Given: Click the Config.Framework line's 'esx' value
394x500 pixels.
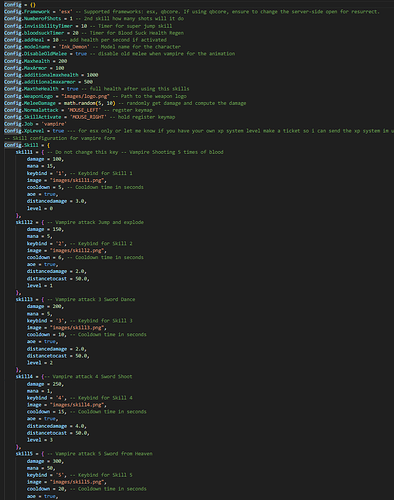Looking at the screenshot, I should pyautogui.click(x=65, y=12).
